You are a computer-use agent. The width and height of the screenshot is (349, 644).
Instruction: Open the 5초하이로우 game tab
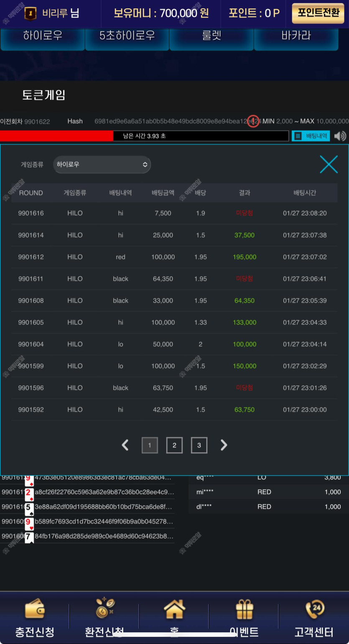coord(127,36)
